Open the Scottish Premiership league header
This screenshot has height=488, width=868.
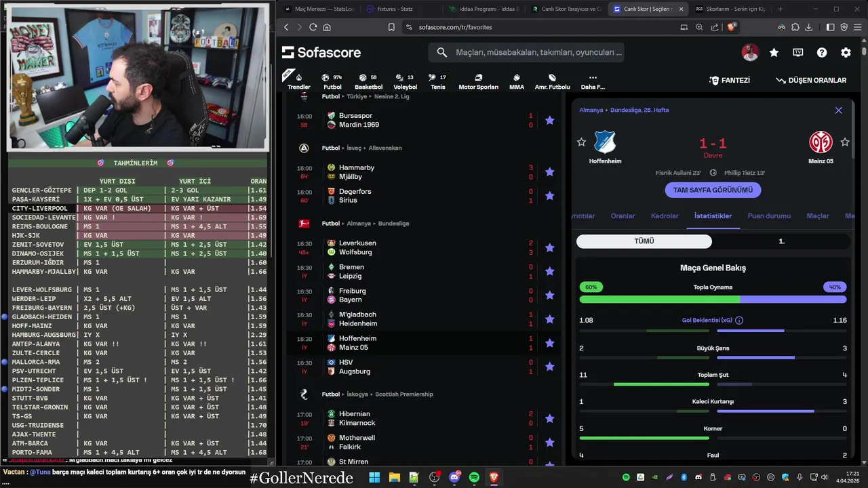[403, 394]
